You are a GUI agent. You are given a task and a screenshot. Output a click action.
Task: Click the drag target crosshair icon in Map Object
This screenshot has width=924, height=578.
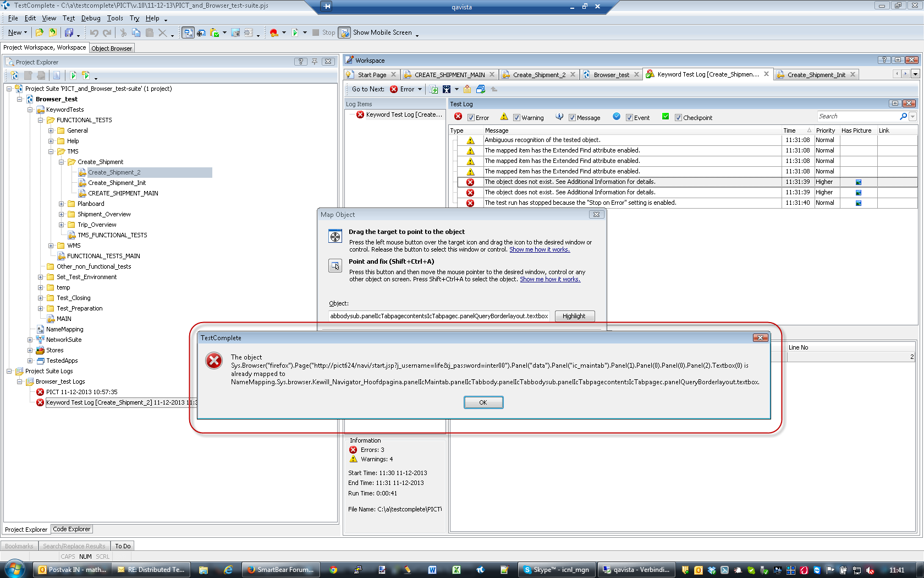click(x=335, y=237)
